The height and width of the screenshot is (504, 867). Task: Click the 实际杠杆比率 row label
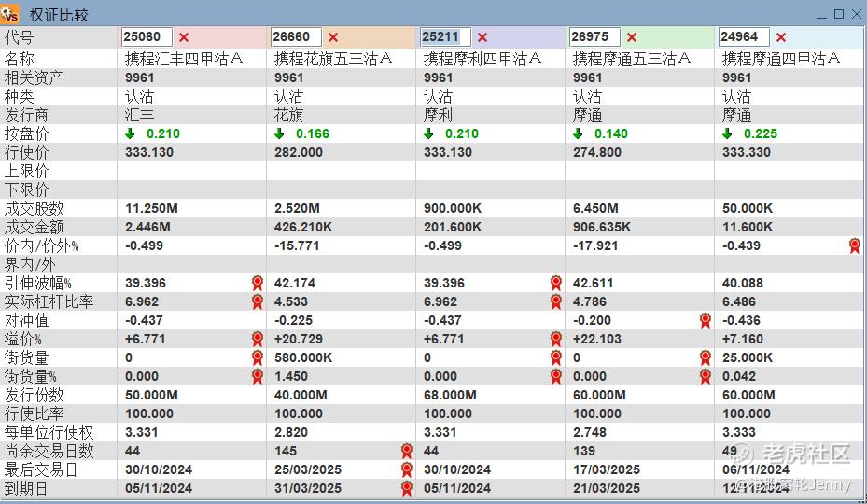click(x=49, y=302)
